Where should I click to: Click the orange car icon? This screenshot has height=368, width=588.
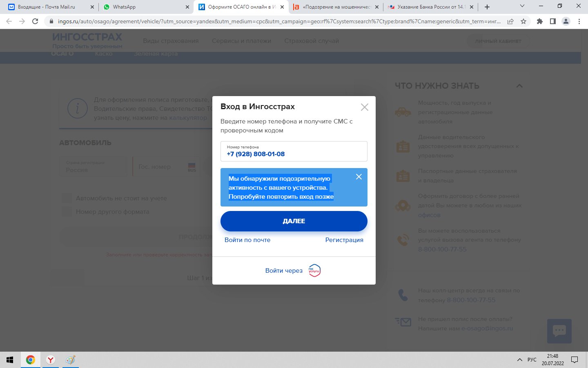coord(403,112)
